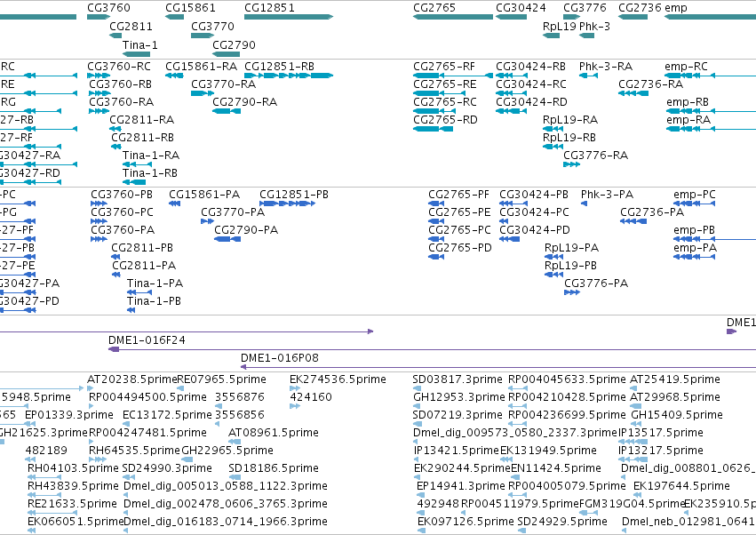Select protein CG12851-PB

tap(294, 195)
